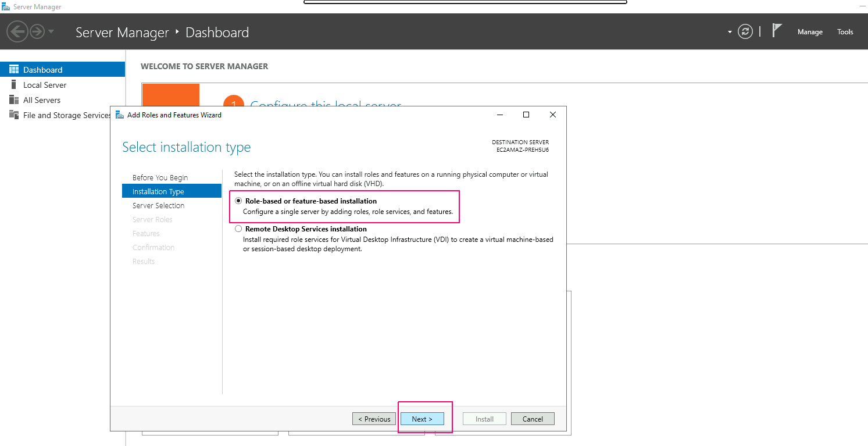Click the File and Storage Services icon

tap(14, 115)
